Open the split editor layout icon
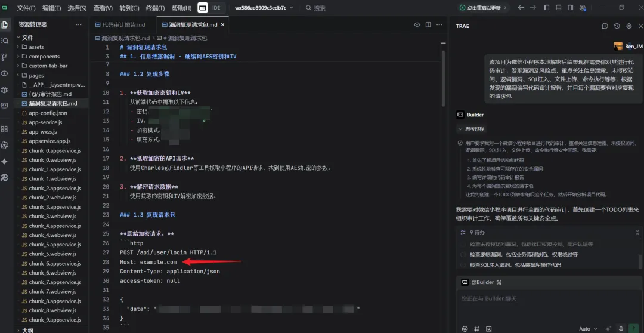This screenshot has width=644, height=333. [x=428, y=24]
